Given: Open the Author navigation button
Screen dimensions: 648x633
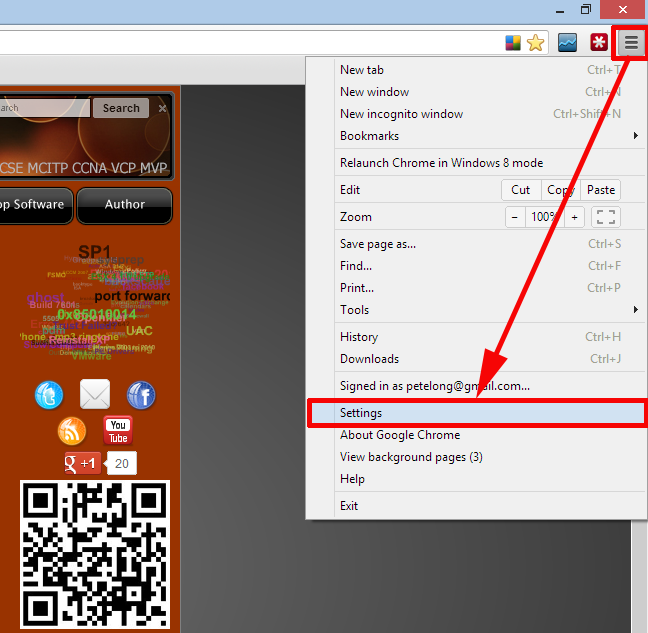Looking at the screenshot, I should [x=125, y=205].
